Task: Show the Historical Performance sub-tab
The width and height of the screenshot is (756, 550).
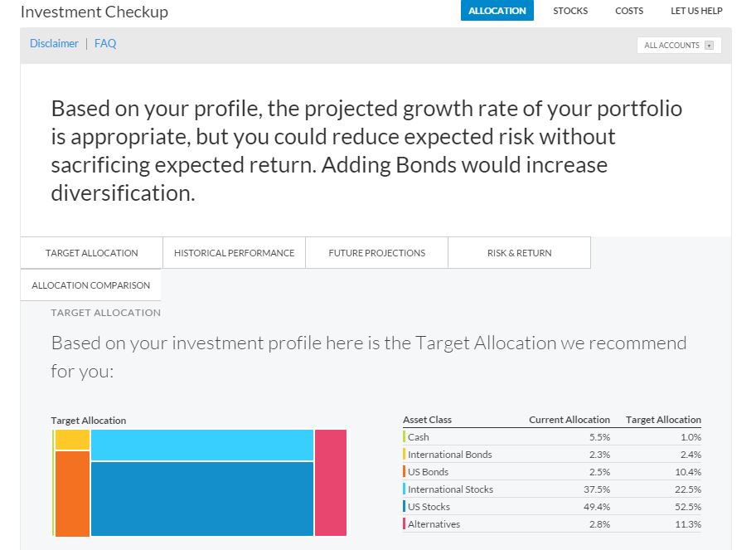Action: (234, 253)
